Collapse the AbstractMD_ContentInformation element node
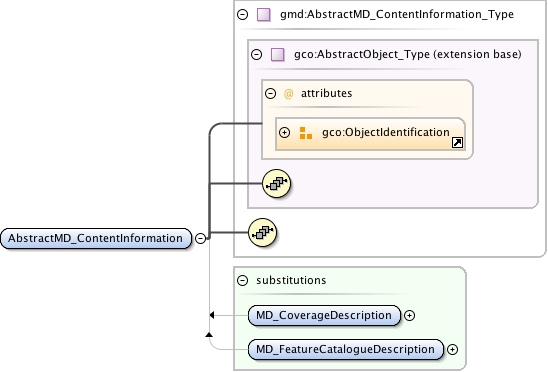Viewport: 548px width, 372px height. tap(200, 238)
